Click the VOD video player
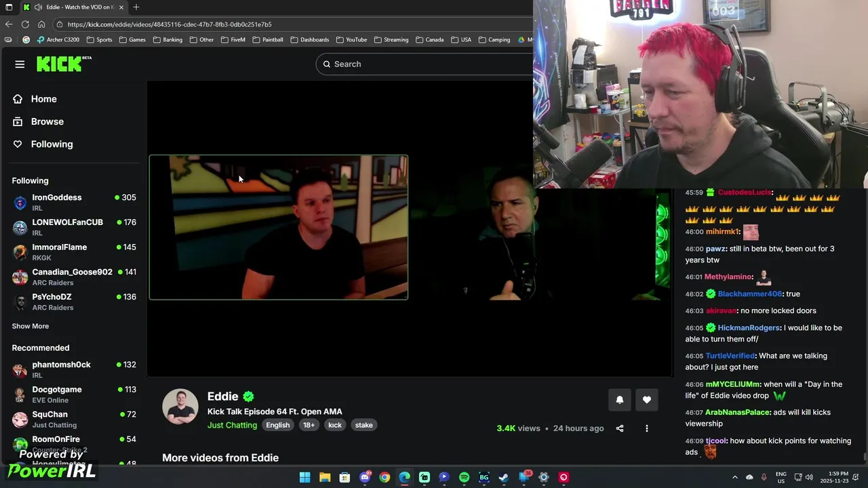This screenshot has width=868, height=488. pos(410,228)
